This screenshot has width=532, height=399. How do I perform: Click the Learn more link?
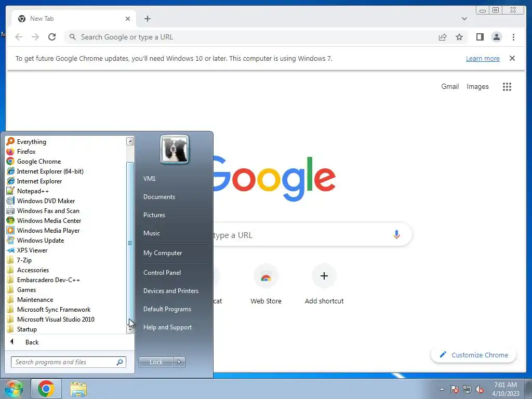click(x=483, y=58)
